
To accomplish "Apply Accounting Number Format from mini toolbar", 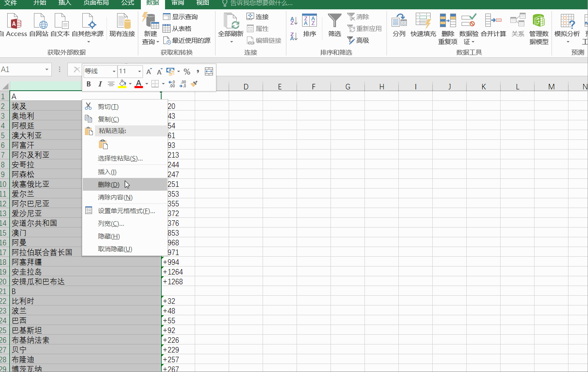I will click(x=171, y=71).
